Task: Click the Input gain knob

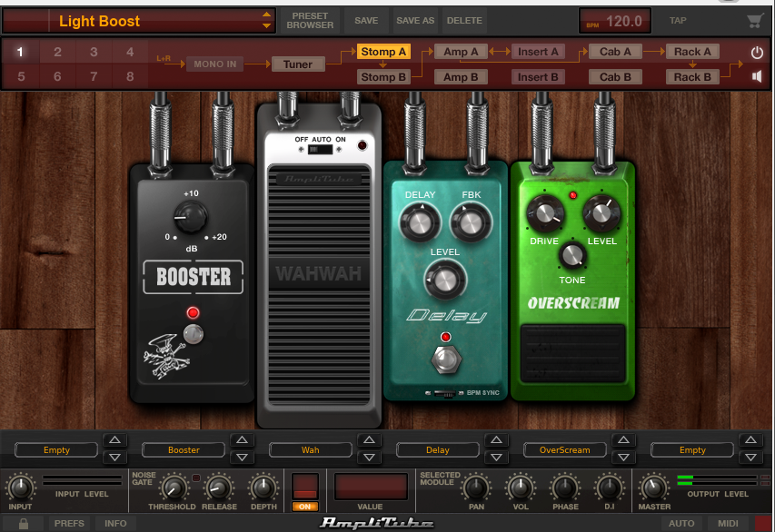Action: tap(20, 488)
